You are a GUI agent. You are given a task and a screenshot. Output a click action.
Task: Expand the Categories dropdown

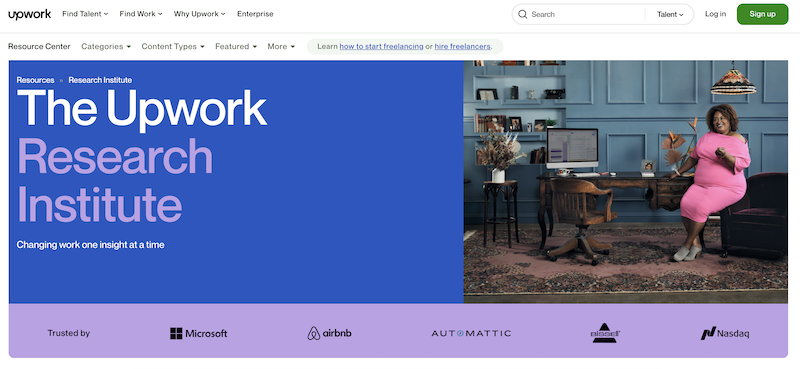tap(106, 46)
